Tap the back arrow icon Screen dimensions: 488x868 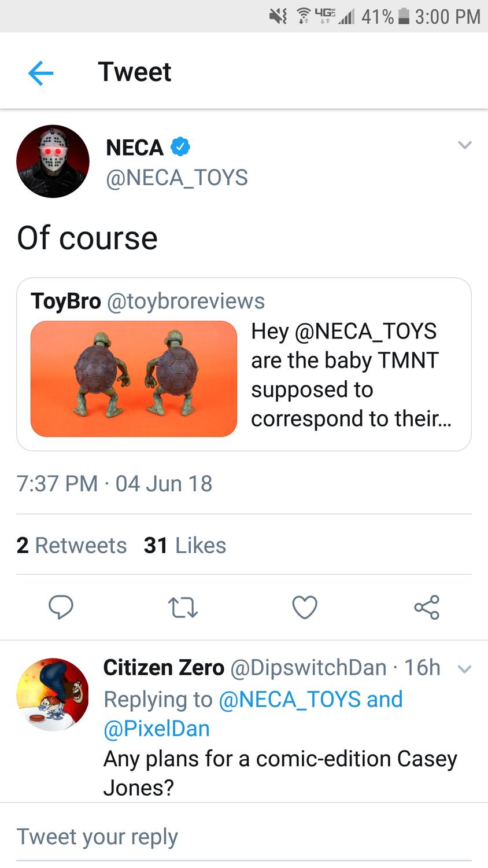point(40,73)
